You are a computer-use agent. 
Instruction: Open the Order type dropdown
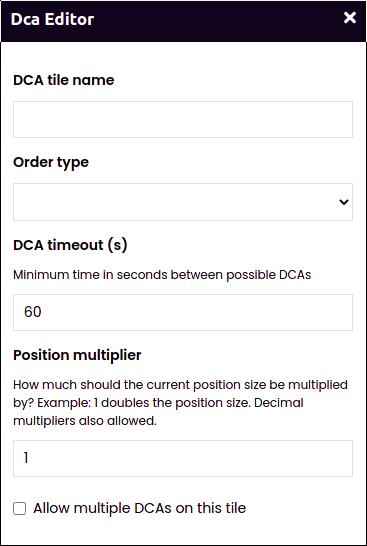183,202
